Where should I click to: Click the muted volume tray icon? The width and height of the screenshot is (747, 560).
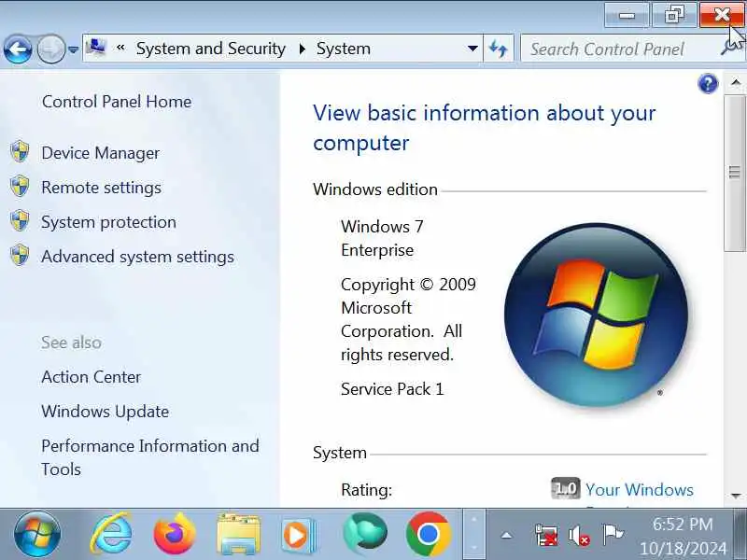tap(579, 535)
